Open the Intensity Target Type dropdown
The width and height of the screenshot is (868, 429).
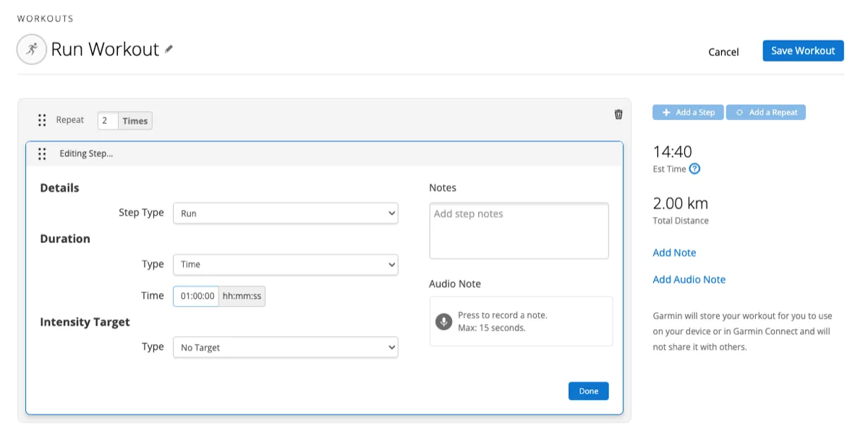click(285, 348)
